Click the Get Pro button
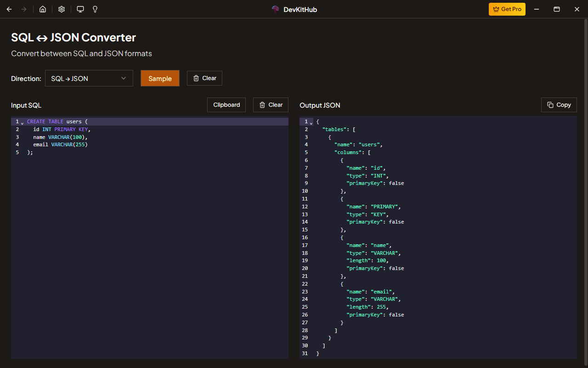The image size is (588, 368). (507, 9)
